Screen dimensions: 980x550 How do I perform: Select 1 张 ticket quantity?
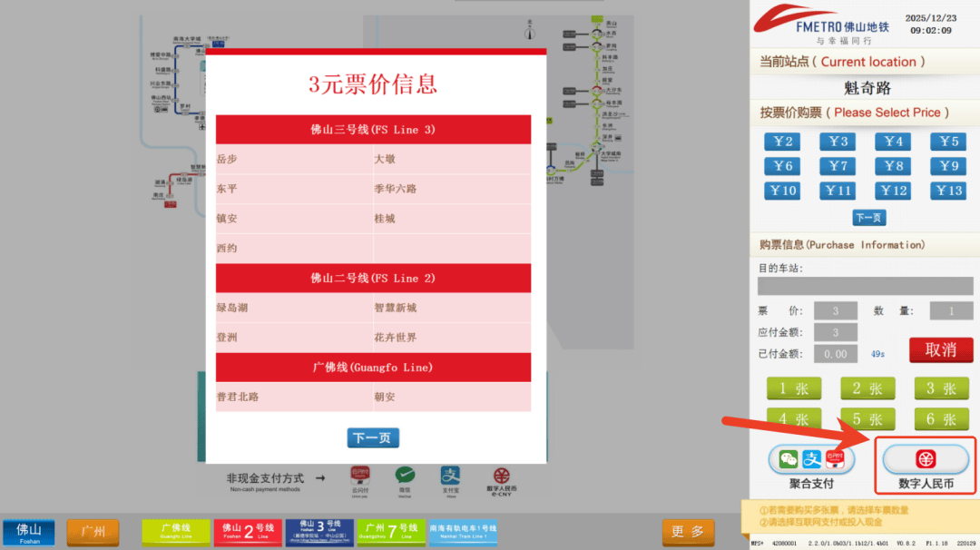click(794, 388)
